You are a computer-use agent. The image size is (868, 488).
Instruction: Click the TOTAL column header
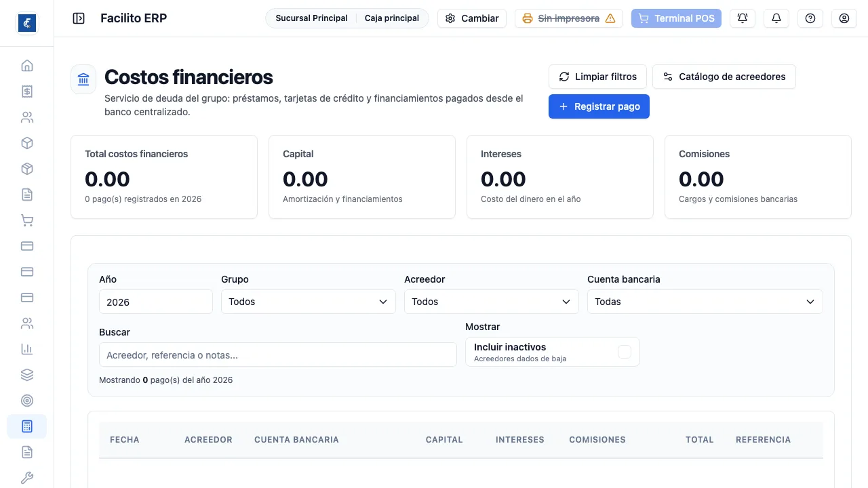point(700,440)
